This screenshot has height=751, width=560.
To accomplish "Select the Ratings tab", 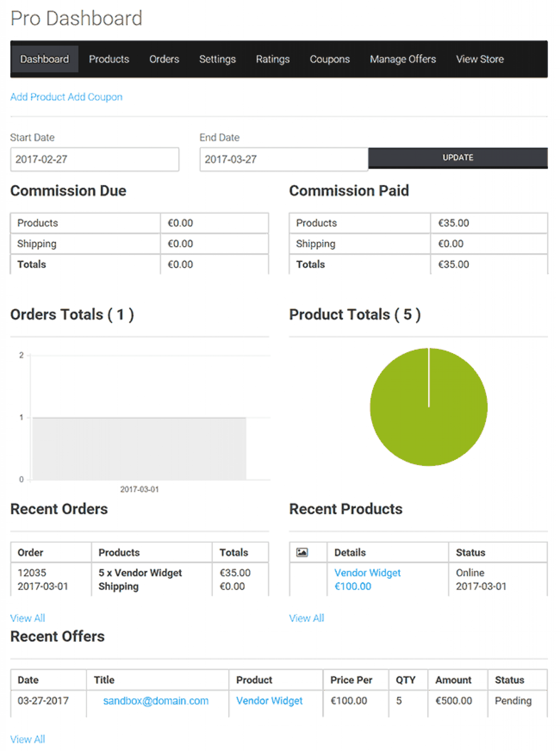I will coord(272,59).
